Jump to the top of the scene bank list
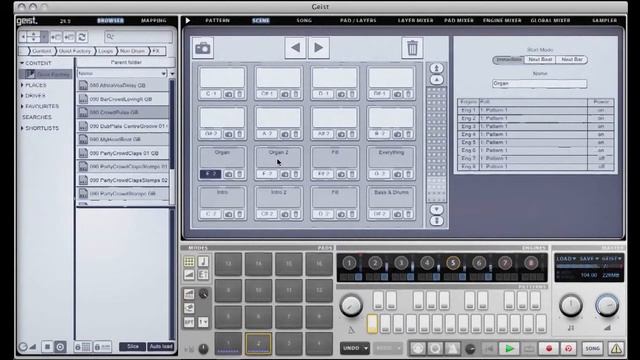Viewport: 640px width, 360px height. click(436, 68)
